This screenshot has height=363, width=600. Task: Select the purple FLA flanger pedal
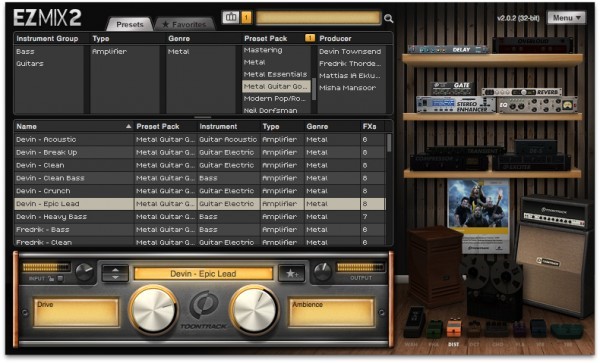pyautogui.click(x=519, y=329)
